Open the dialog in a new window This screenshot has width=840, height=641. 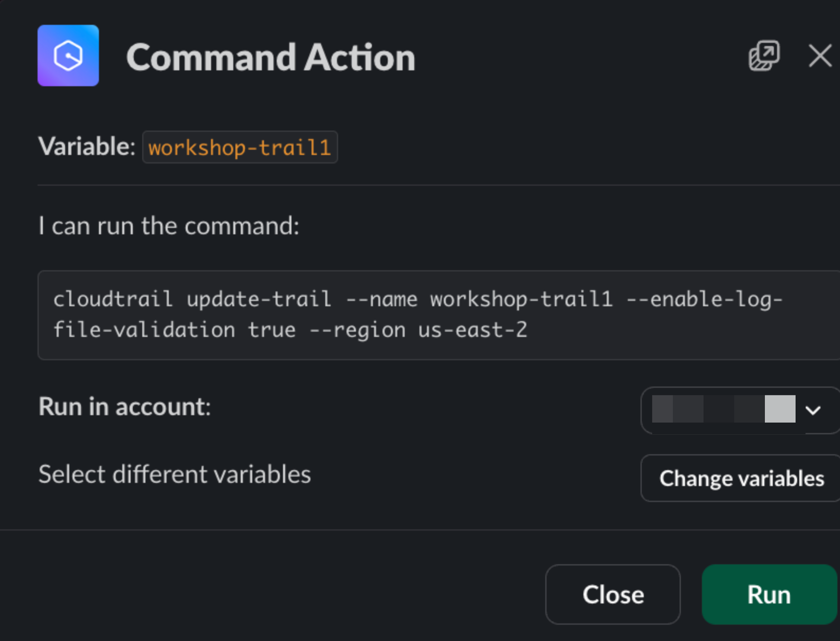tap(764, 56)
